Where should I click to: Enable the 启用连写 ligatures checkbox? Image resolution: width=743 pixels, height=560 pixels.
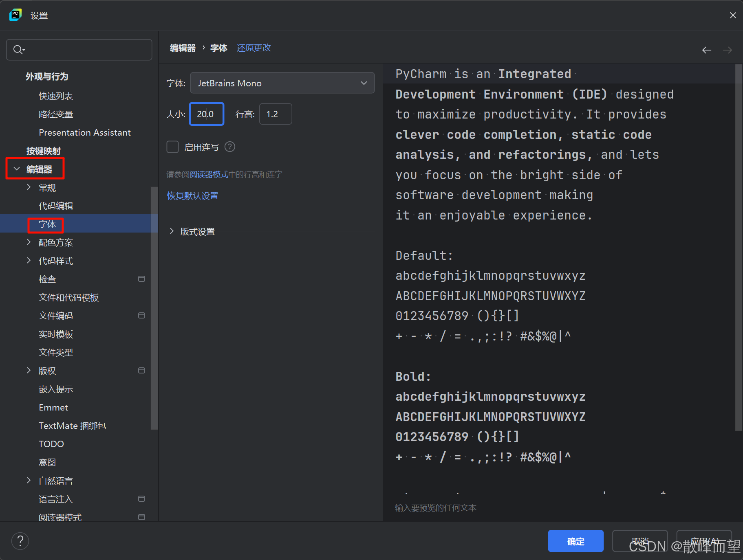click(x=173, y=147)
